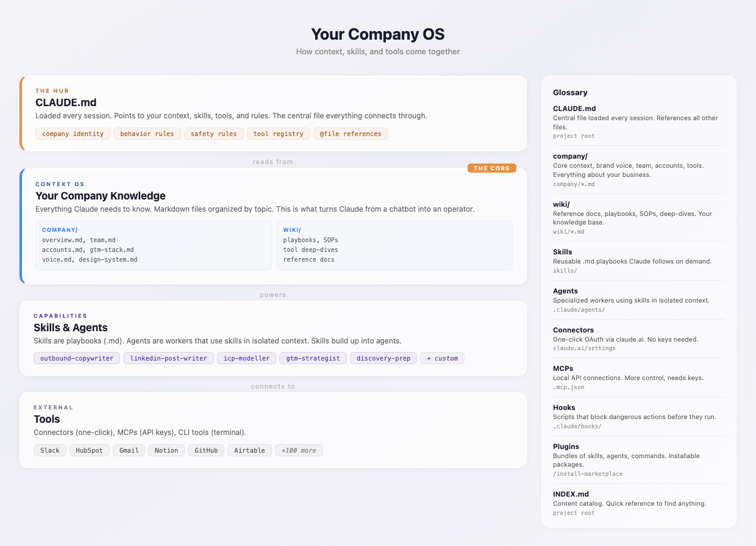This screenshot has width=756, height=546.
Task: Click the HubSpot tool chip
Action: (90, 450)
